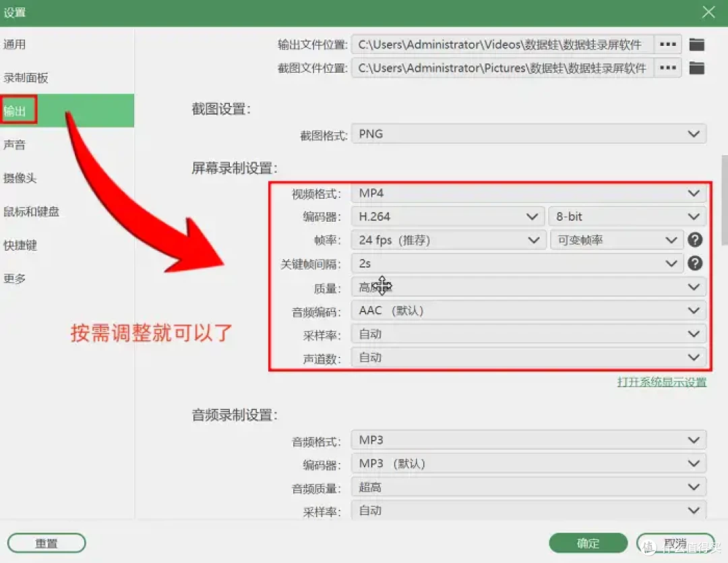Screen dimensions: 728x563
Task: Click the 取消 button
Action: (x=675, y=543)
